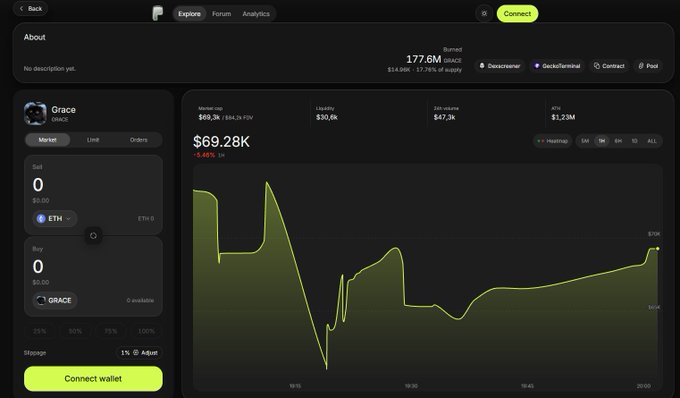The width and height of the screenshot is (680, 398).
Task: Open the Analytics tab
Action: coord(256,14)
